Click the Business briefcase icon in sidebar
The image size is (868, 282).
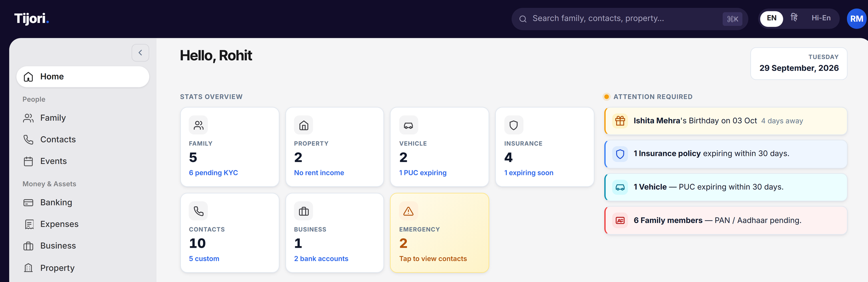point(28,246)
